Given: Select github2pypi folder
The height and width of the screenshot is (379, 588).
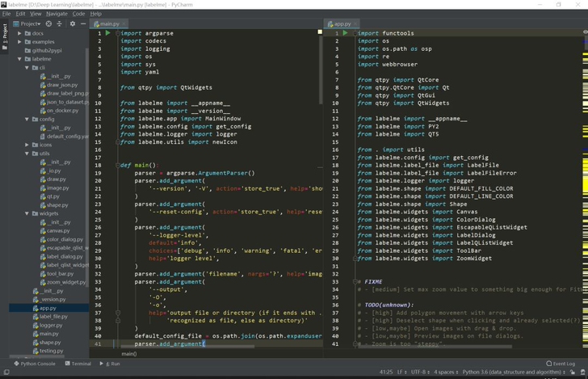Looking at the screenshot, I should pyautogui.click(x=43, y=50).
